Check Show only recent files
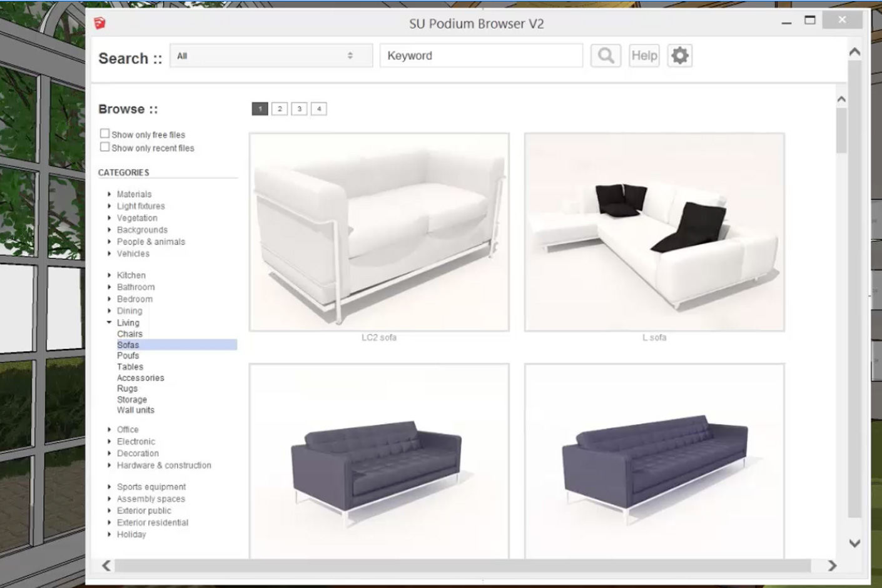This screenshot has width=882, height=588. coord(104,146)
